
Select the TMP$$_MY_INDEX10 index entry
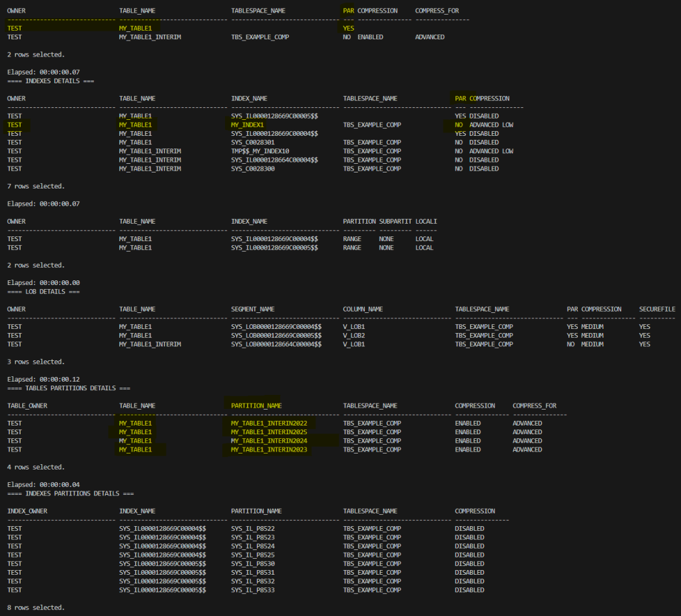260,151
